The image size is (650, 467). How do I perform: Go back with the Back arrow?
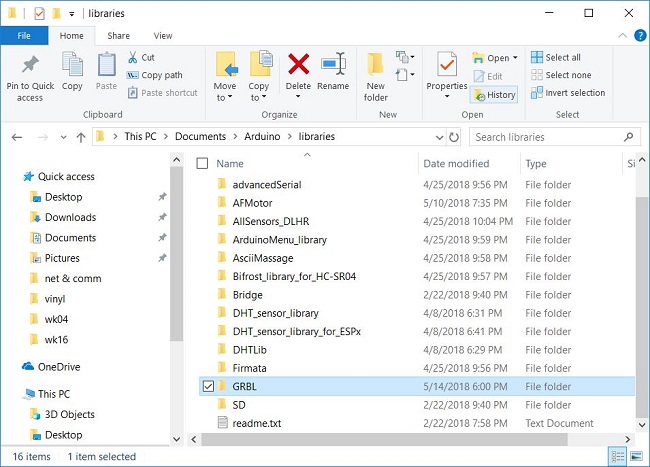coord(17,137)
